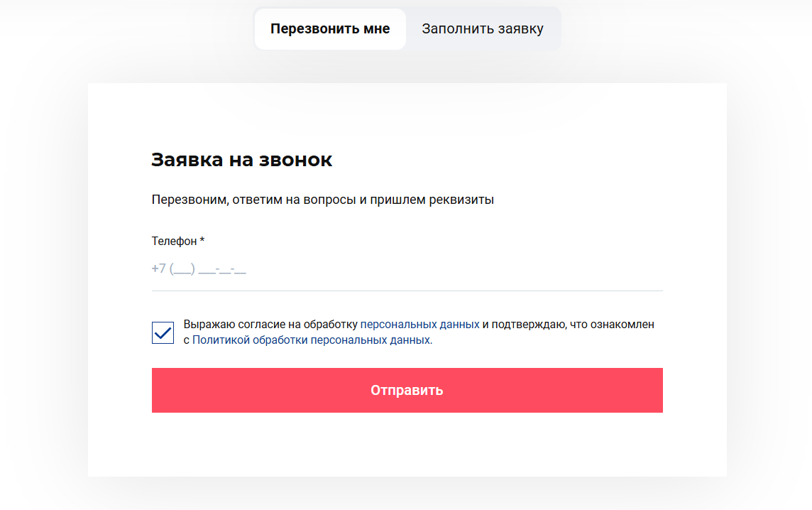The height and width of the screenshot is (510, 812).
Task: Open the 'персональных данных' link
Action: [419, 325]
